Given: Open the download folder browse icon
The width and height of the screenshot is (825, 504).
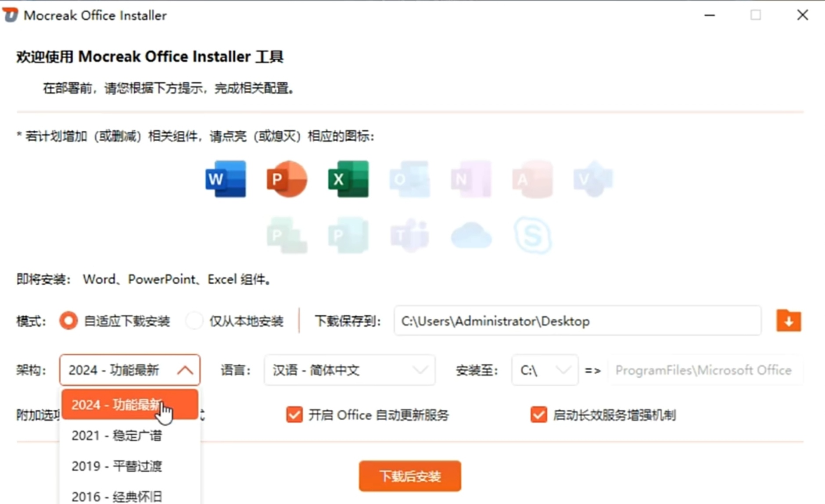Looking at the screenshot, I should [x=789, y=321].
